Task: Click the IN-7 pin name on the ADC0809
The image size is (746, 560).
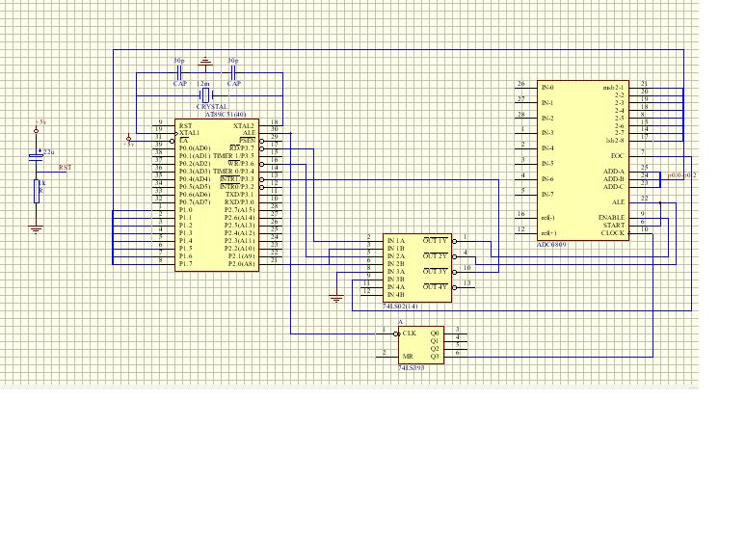Action: click(547, 194)
